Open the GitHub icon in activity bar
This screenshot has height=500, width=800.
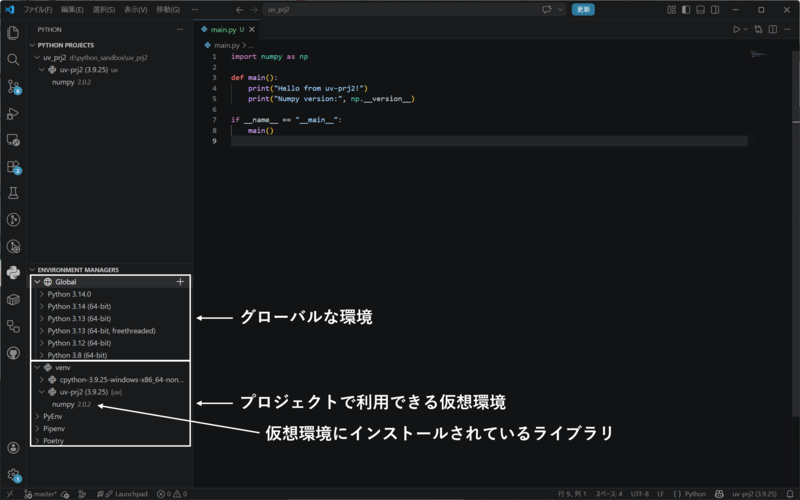(13, 353)
